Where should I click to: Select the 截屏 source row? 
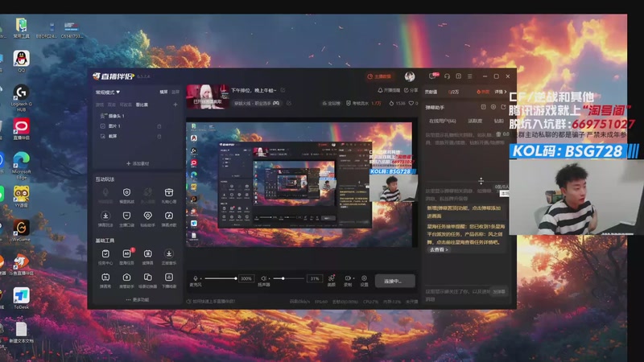pyautogui.click(x=138, y=136)
